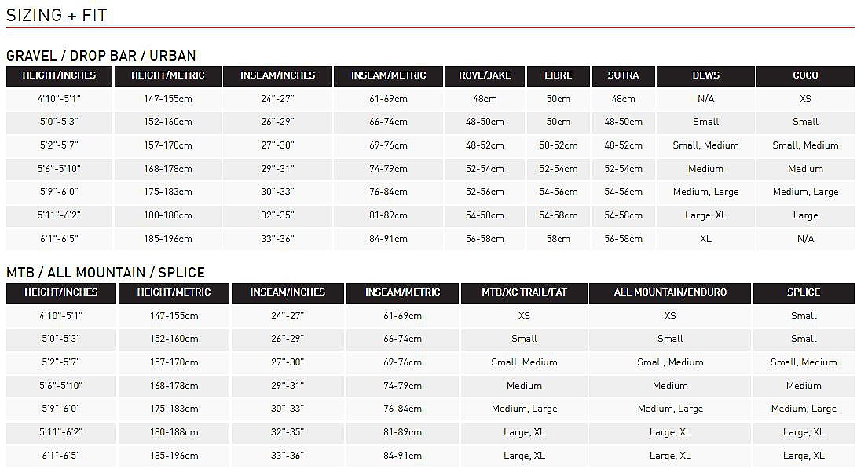Click the ROVE/JAKE column header

[485, 76]
